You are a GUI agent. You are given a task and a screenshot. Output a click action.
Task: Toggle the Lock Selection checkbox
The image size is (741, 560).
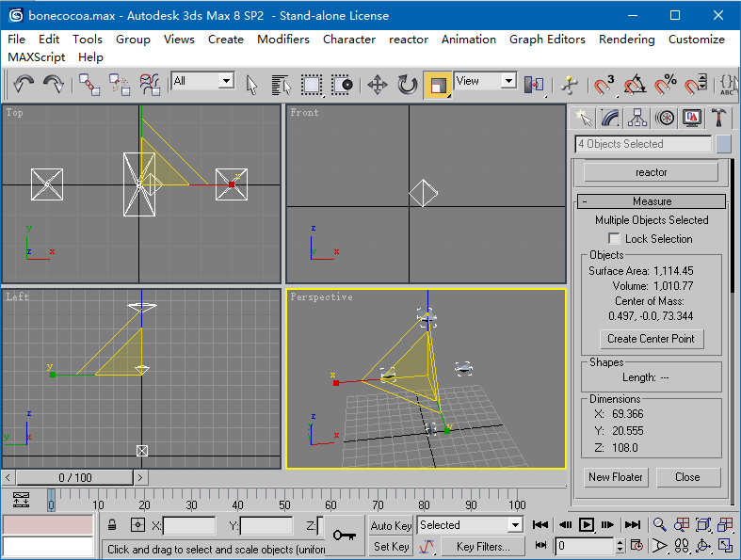(615, 239)
